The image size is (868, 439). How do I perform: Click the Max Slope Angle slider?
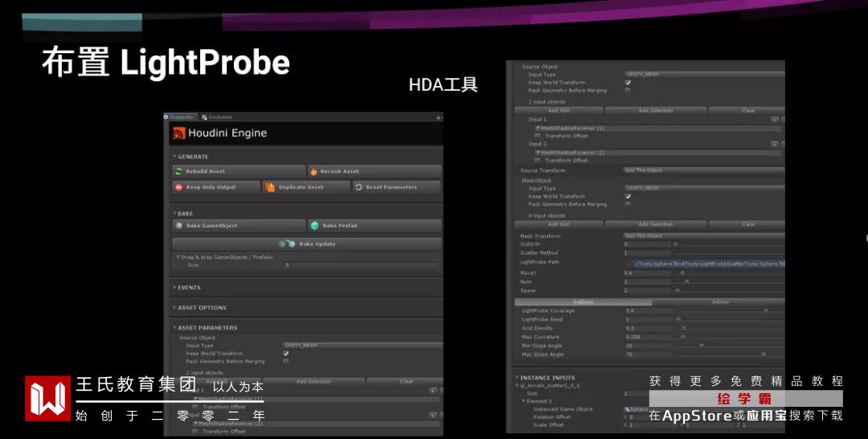(x=729, y=355)
